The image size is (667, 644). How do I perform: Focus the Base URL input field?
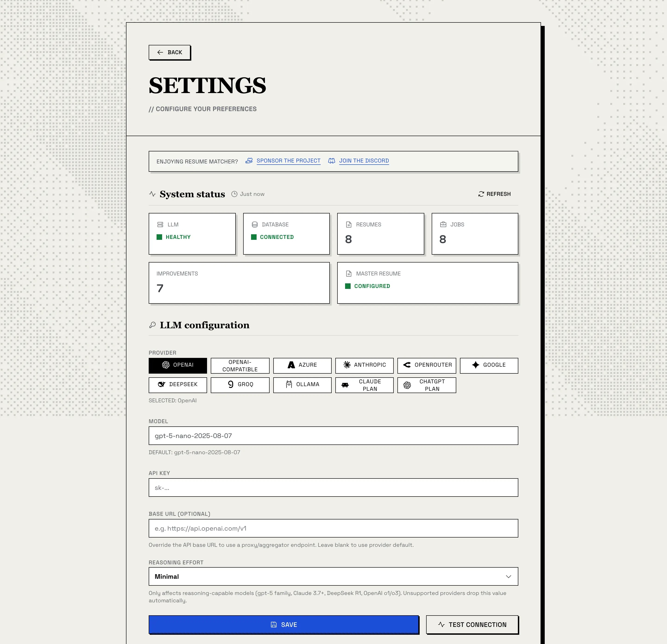[x=333, y=528]
